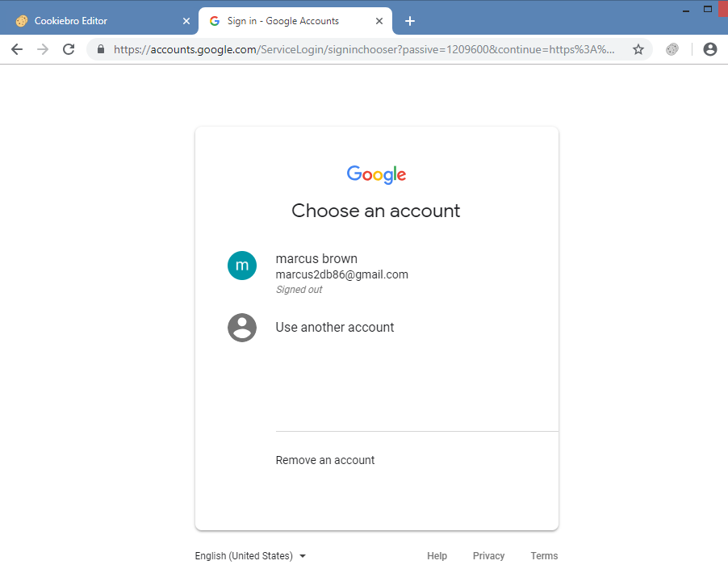Open the Terms link
Viewport: 728px width, 569px height.
[x=544, y=555]
